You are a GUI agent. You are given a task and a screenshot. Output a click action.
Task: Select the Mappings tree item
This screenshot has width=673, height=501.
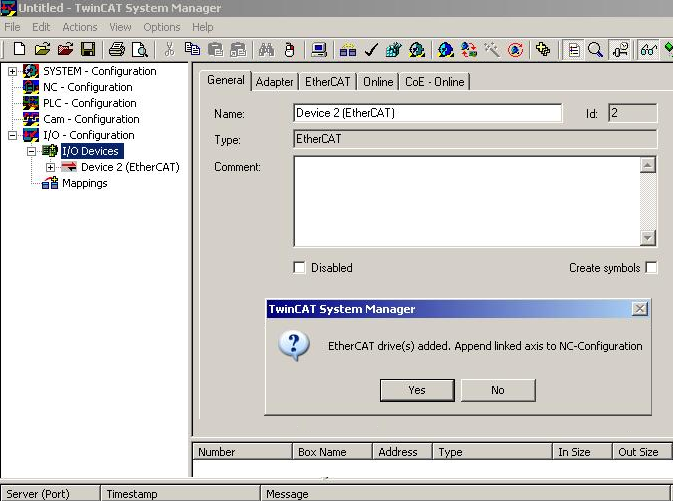(x=85, y=183)
